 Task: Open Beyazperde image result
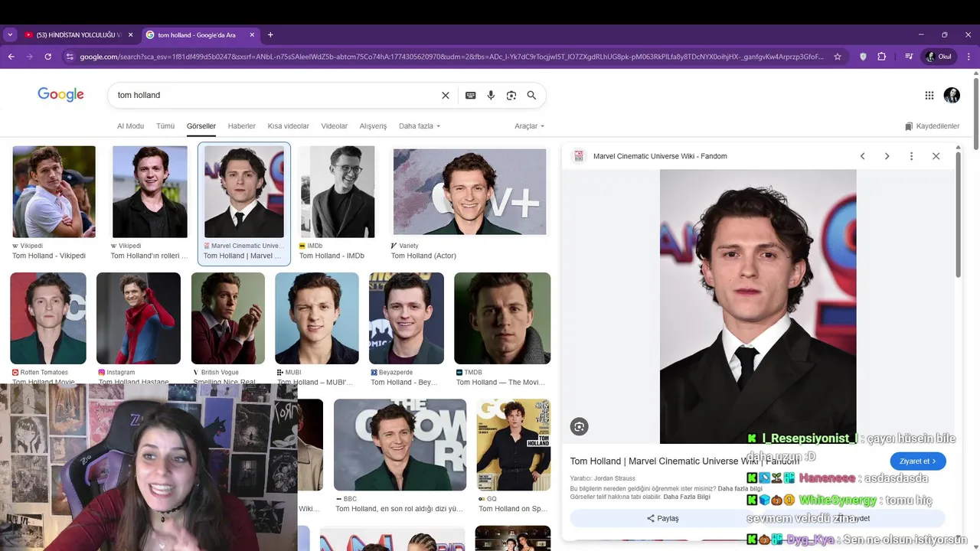click(407, 318)
